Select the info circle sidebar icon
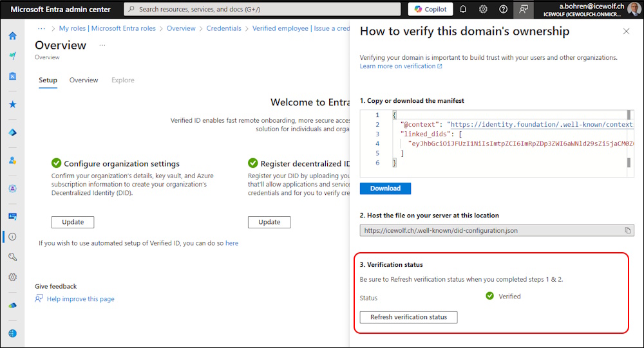The width and height of the screenshot is (644, 348). 12,237
